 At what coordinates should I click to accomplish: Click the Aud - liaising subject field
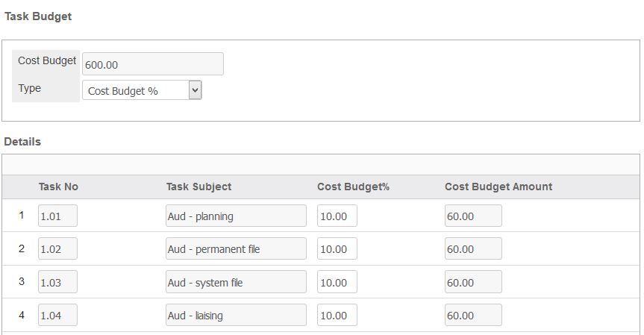236,315
